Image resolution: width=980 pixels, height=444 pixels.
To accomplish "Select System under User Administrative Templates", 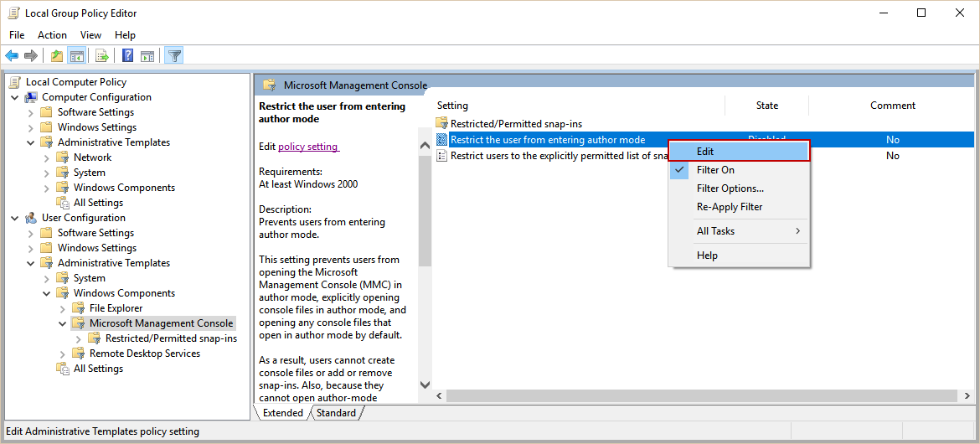I will pyautogui.click(x=90, y=278).
